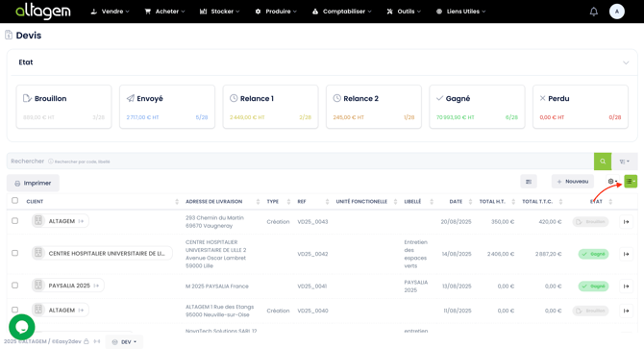Check the PAYSALIA 2025 row checkbox
This screenshot has height=349, width=644.
pos(14,285)
